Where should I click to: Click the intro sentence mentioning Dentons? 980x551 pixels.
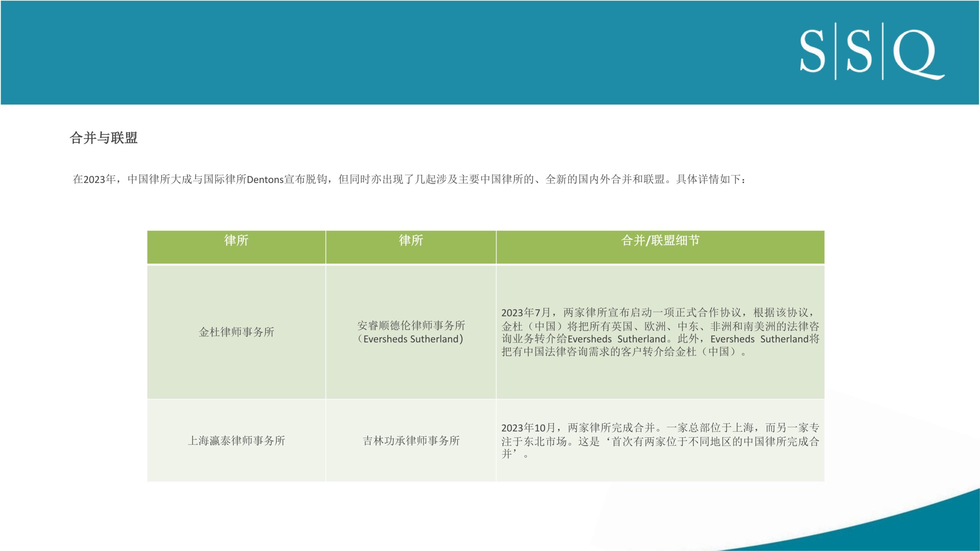pyautogui.click(x=409, y=179)
